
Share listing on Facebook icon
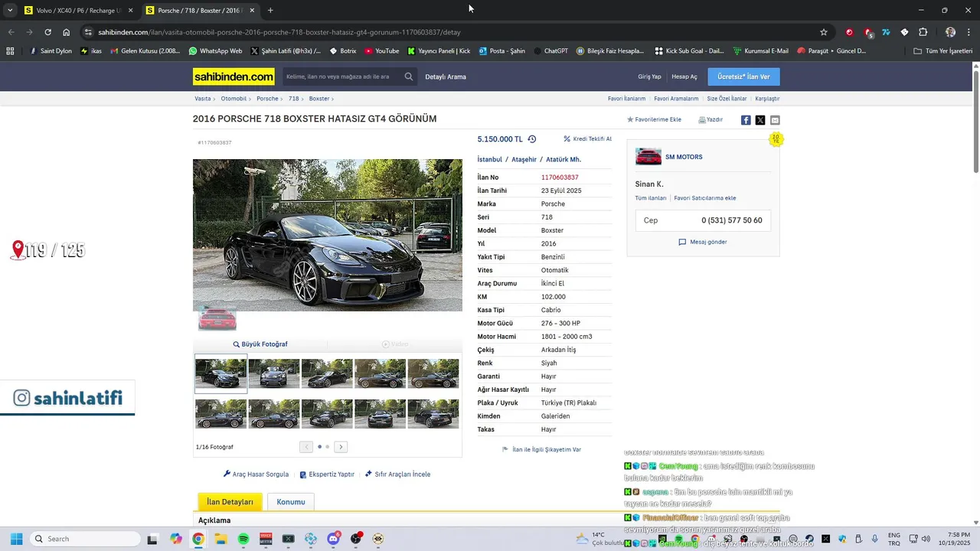click(746, 120)
